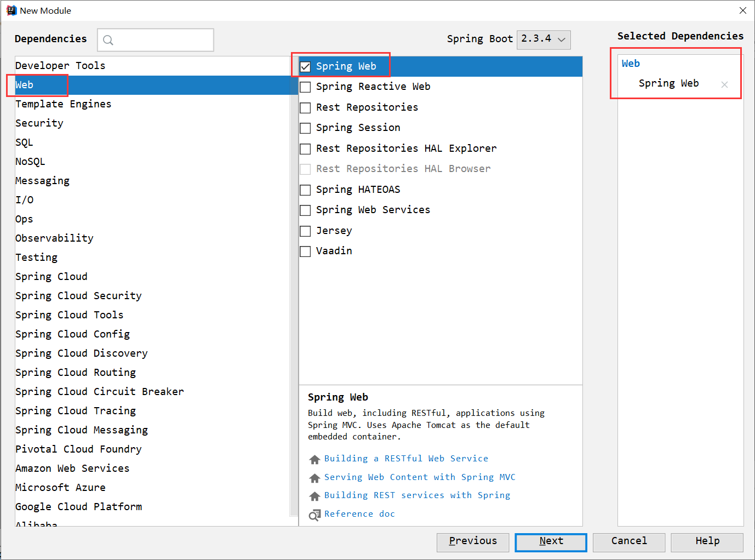Select the Observability category
The height and width of the screenshot is (560, 755).
[x=152, y=238]
